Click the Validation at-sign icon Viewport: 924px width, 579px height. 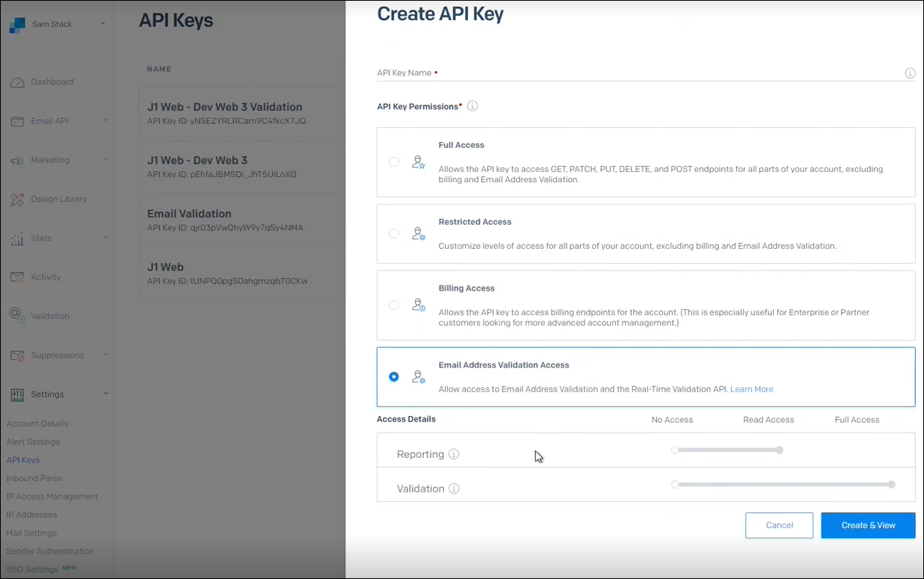pyautogui.click(x=16, y=315)
